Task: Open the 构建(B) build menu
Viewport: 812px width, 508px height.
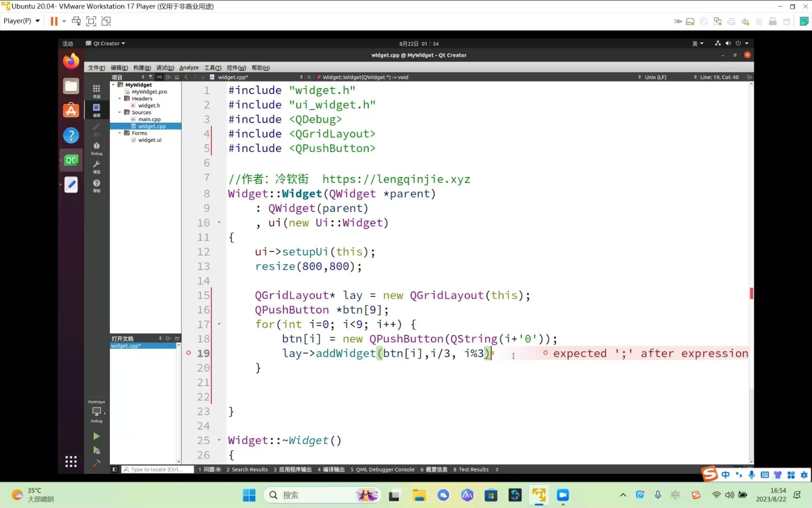Action: (141, 68)
